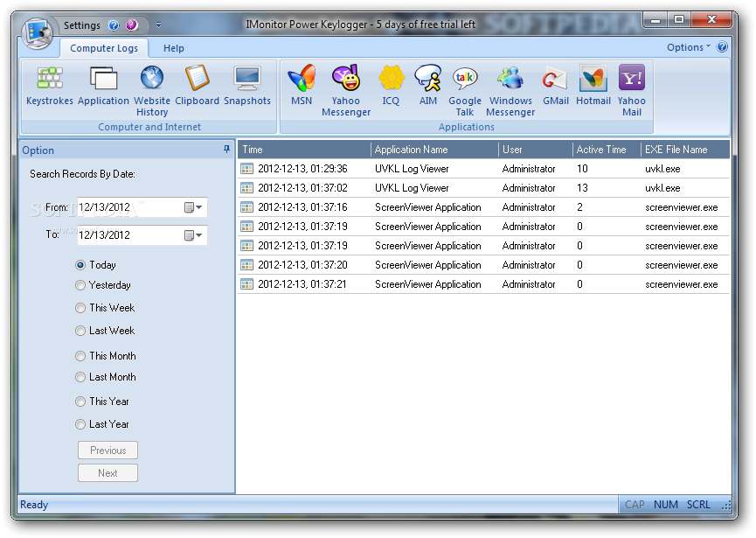This screenshot has width=756, height=538.
Task: Open ICQ chat logs
Action: [391, 86]
